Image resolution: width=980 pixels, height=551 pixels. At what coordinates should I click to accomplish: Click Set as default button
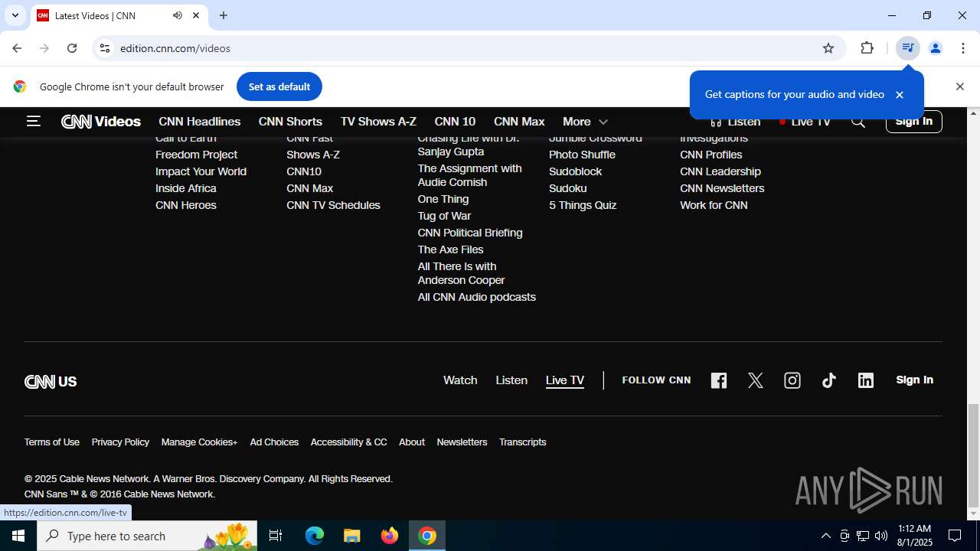click(279, 86)
